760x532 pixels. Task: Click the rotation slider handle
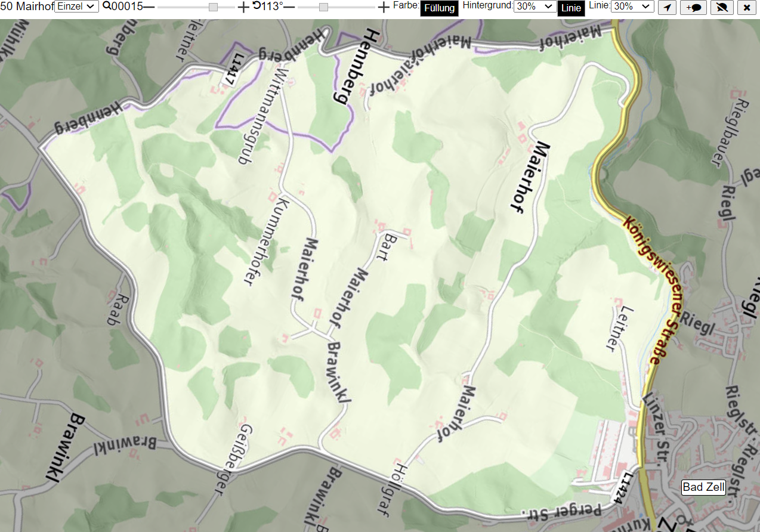[x=323, y=7]
